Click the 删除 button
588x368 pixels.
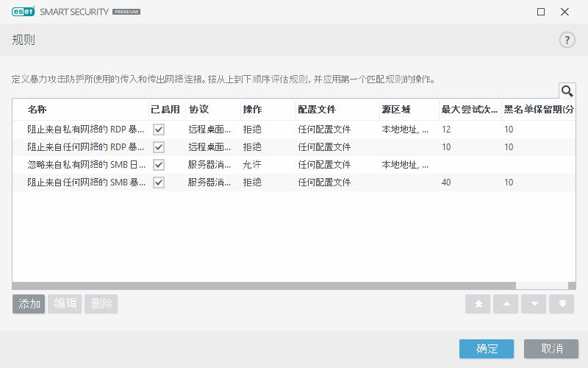[101, 304]
